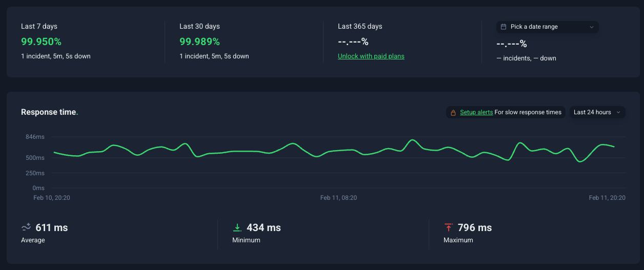Click the Response time section heading
This screenshot has height=270, width=644.
point(49,112)
